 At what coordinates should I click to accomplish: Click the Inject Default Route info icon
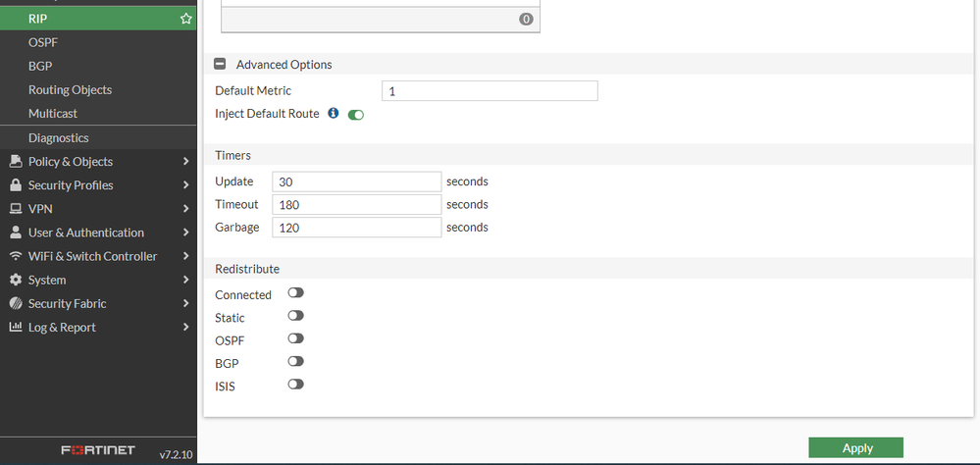pos(334,114)
